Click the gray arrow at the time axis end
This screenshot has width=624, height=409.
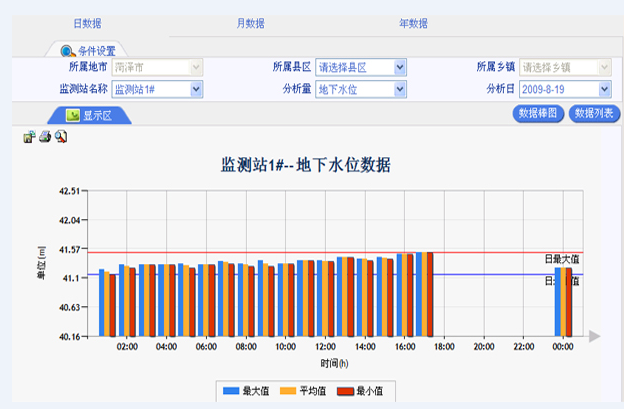coord(594,336)
